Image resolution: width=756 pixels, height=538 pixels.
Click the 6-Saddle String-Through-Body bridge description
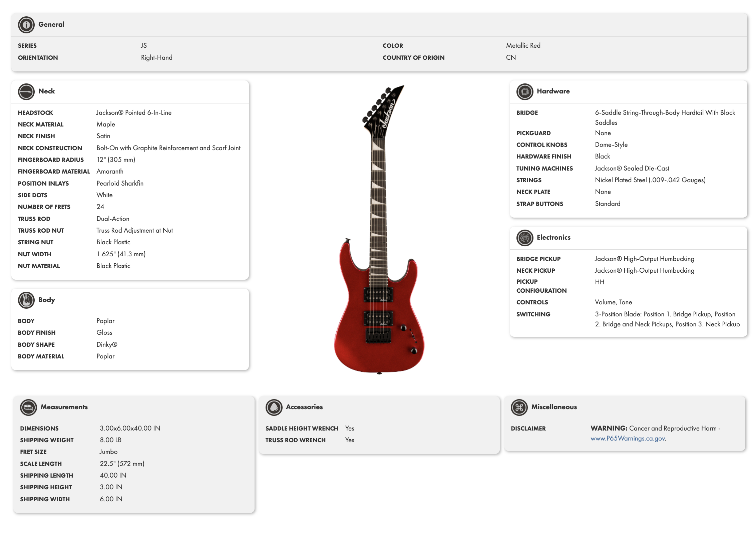pos(665,117)
